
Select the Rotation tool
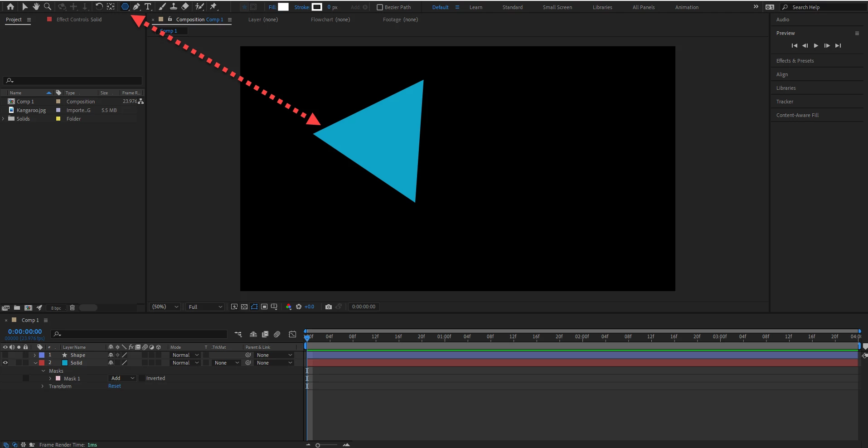pos(98,7)
